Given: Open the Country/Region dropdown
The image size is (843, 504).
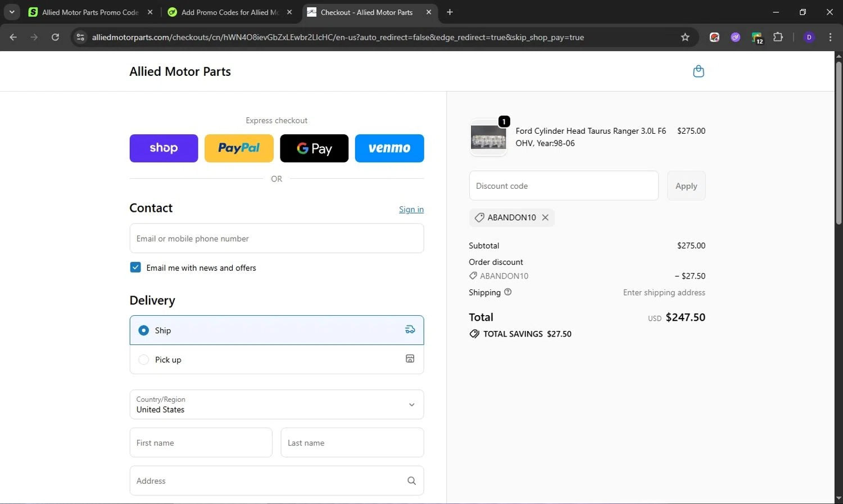Looking at the screenshot, I should point(277,405).
